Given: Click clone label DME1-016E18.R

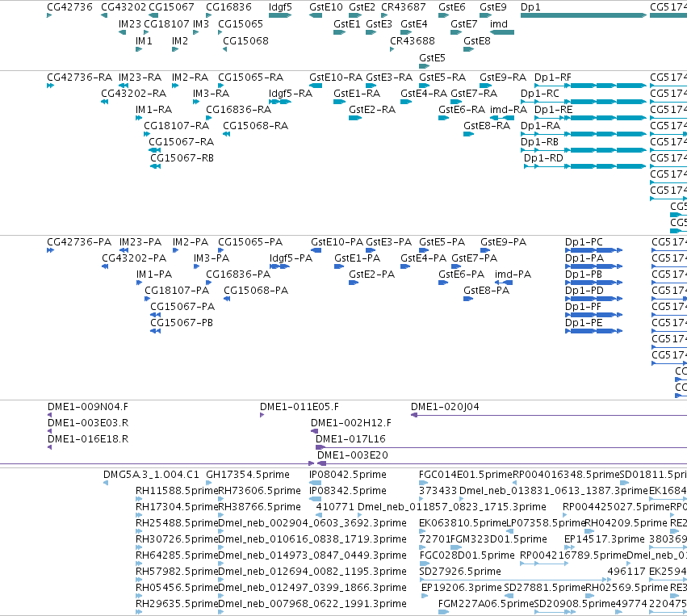Looking at the screenshot, I should [88, 439].
